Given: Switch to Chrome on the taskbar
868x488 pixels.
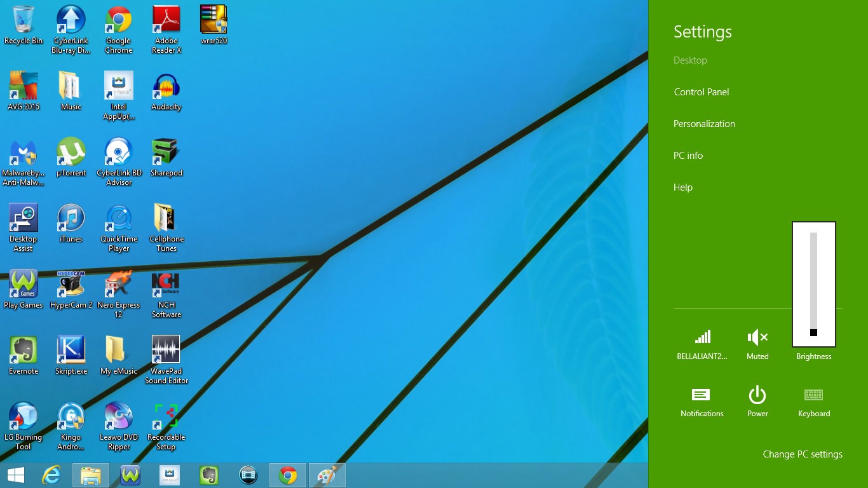Looking at the screenshot, I should 288,475.
